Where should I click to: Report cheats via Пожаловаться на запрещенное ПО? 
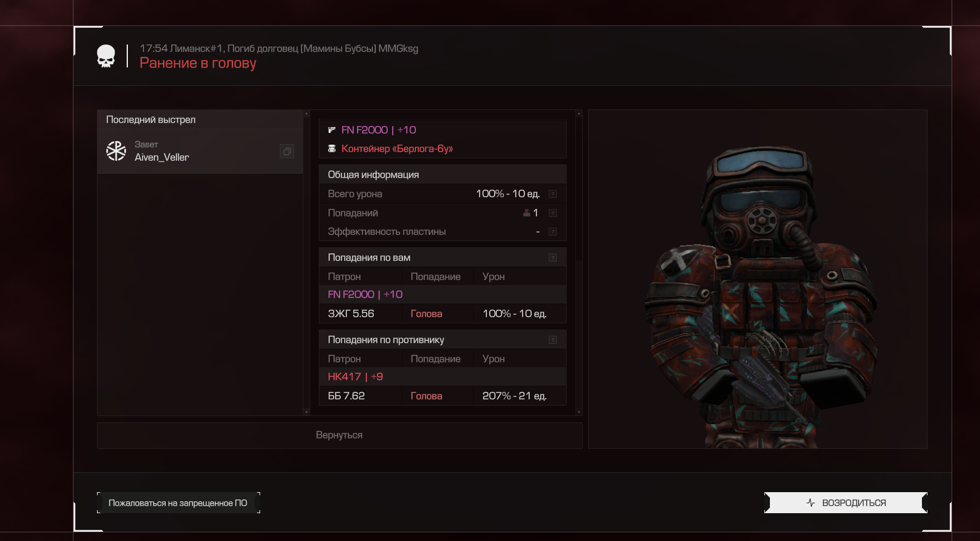(178, 503)
